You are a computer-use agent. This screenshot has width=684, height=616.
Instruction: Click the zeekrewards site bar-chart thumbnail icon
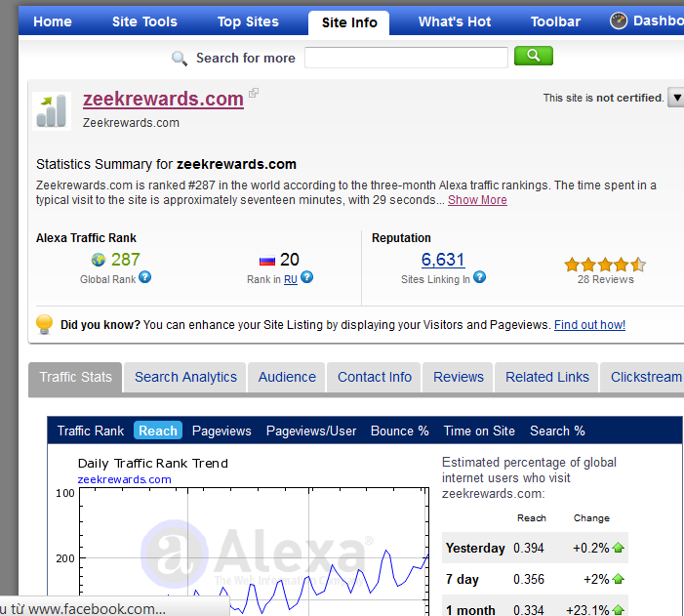[52, 111]
